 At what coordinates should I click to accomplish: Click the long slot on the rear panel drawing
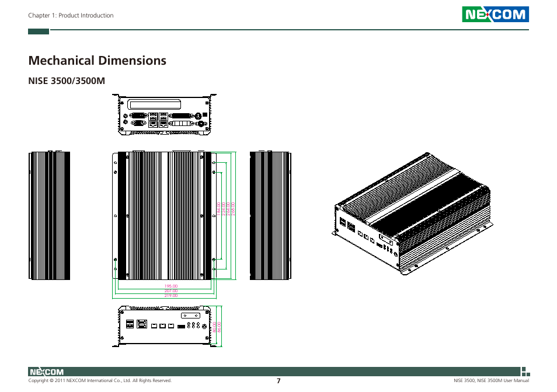[155, 104]
